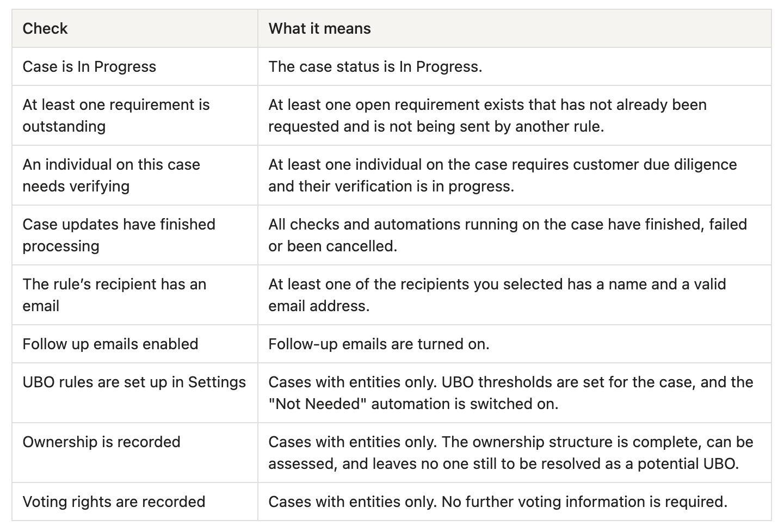Select 'The rule's recipient has an email' cell
The image size is (778, 532).
(x=135, y=295)
